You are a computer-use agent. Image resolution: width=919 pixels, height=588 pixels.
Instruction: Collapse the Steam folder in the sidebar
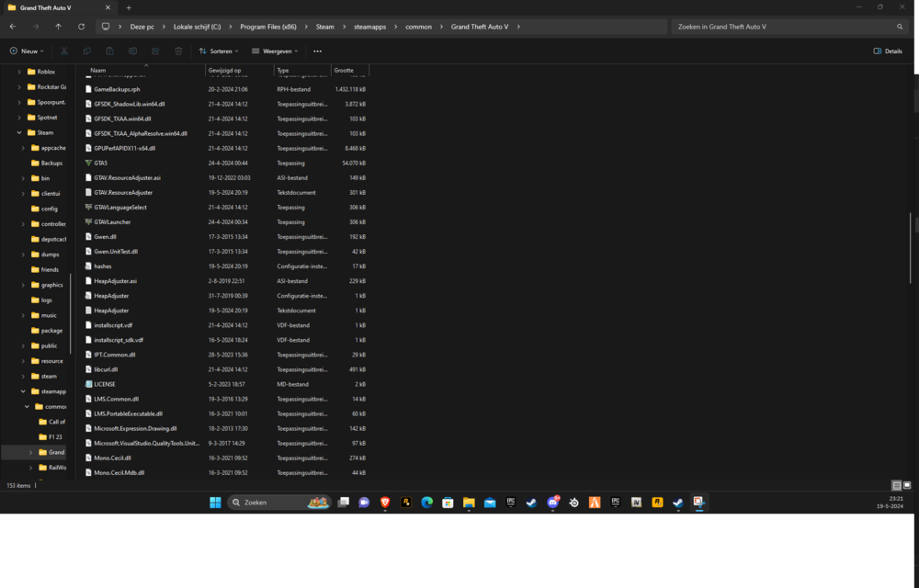coord(20,132)
